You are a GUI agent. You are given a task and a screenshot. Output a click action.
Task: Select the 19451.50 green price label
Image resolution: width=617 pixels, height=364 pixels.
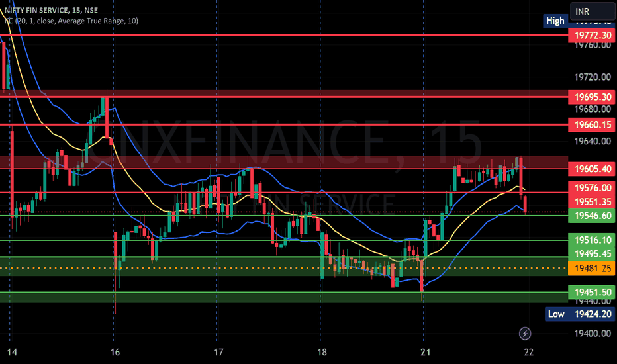pyautogui.click(x=593, y=293)
